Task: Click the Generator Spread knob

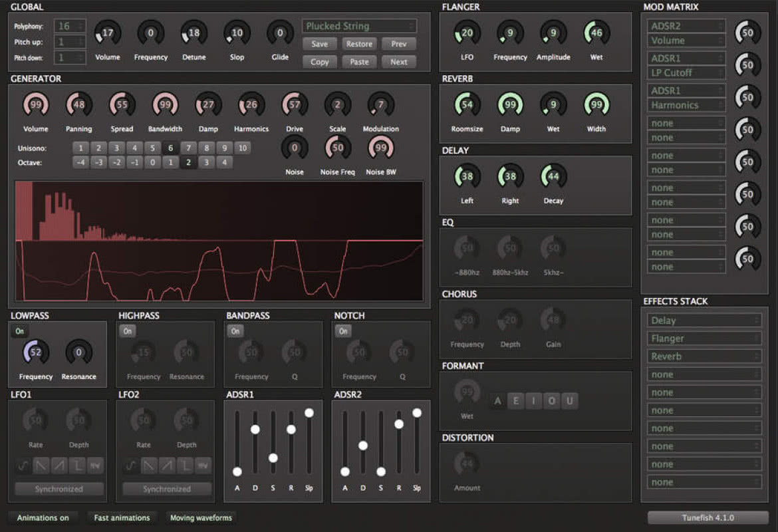Action: pyautogui.click(x=122, y=104)
